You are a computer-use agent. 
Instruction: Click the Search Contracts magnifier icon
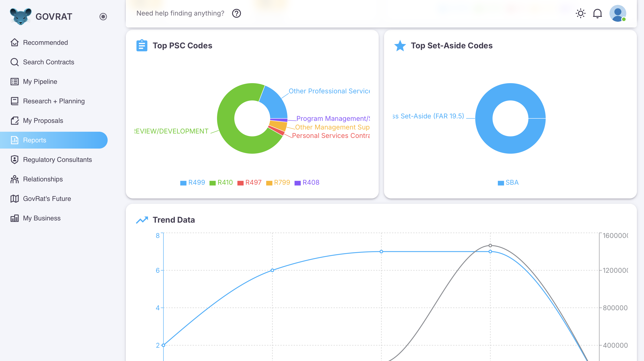14,62
